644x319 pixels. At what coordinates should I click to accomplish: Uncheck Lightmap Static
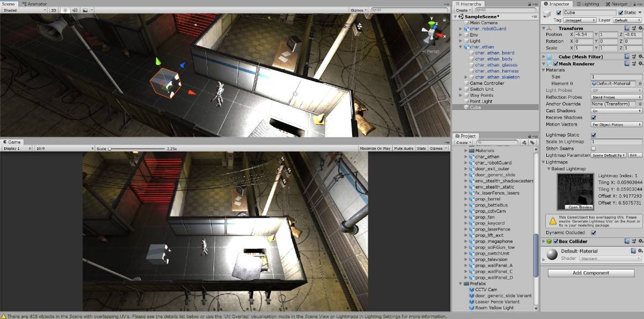click(x=593, y=135)
